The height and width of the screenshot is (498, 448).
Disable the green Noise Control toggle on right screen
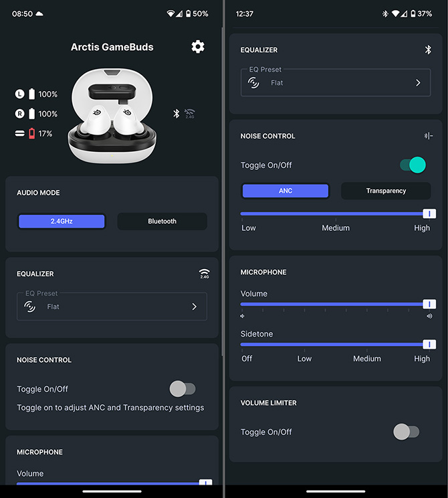click(x=413, y=165)
